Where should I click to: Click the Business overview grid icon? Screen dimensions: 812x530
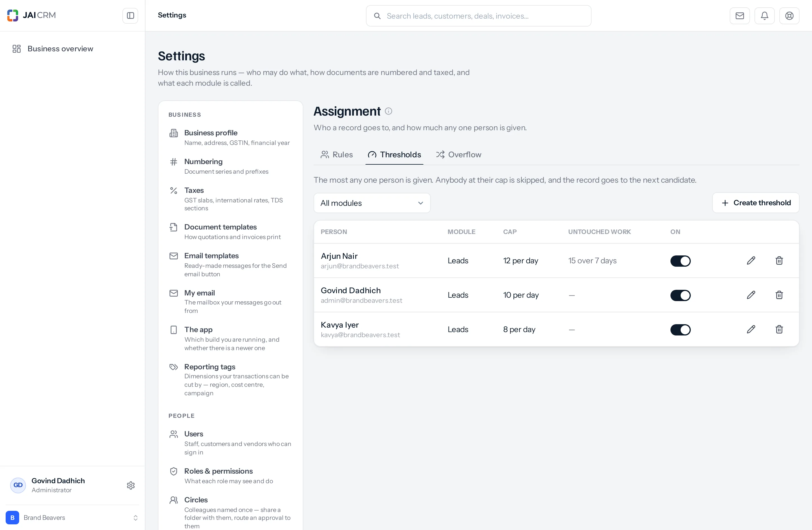click(x=17, y=49)
